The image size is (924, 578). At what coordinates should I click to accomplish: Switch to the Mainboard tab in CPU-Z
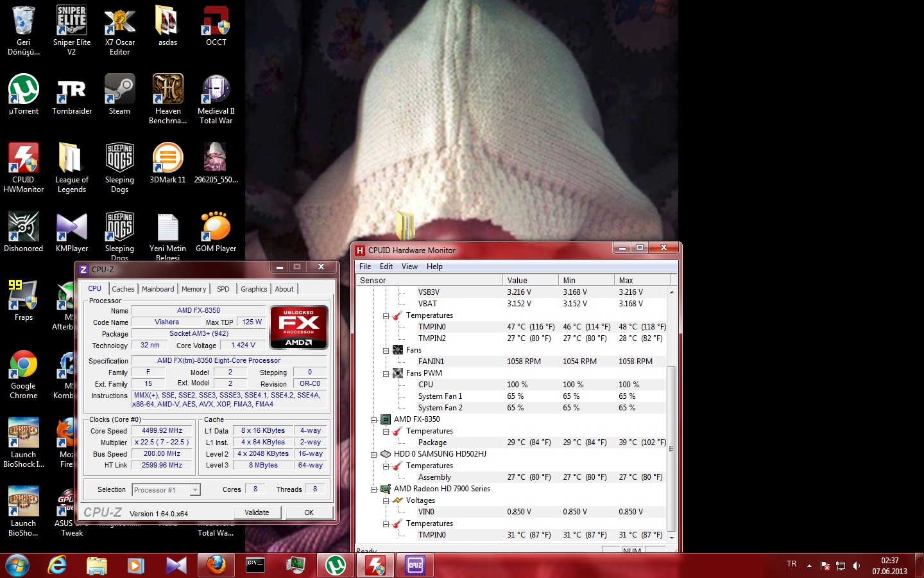158,289
